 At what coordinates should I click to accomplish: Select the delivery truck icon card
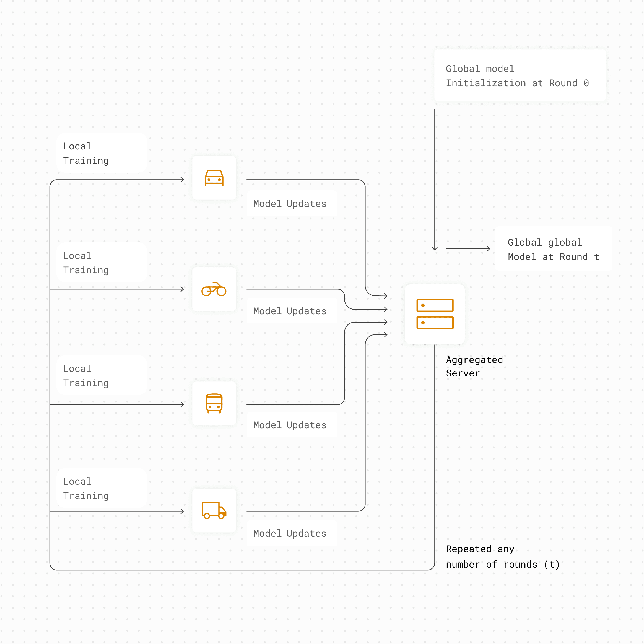tap(214, 510)
